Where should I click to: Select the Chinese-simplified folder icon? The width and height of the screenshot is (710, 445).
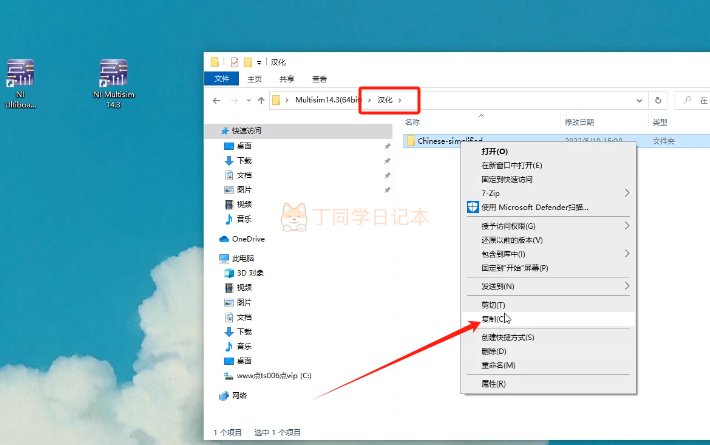click(410, 141)
